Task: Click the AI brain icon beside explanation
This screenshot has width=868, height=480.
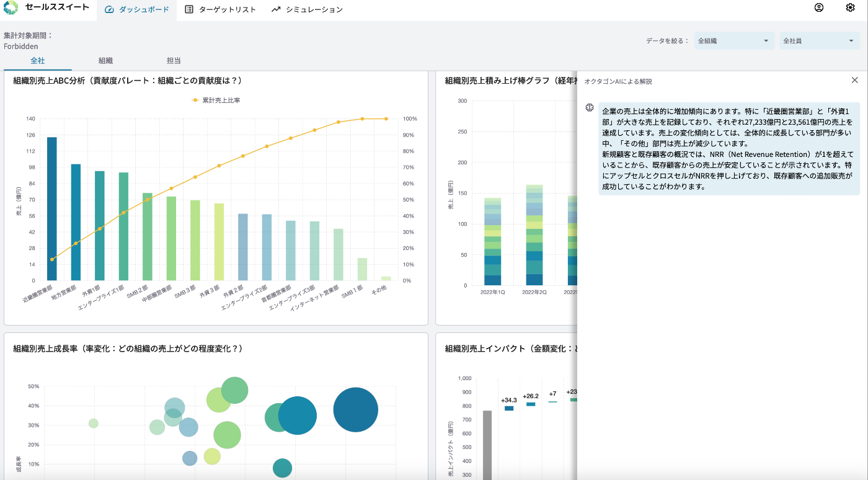Action: click(590, 108)
